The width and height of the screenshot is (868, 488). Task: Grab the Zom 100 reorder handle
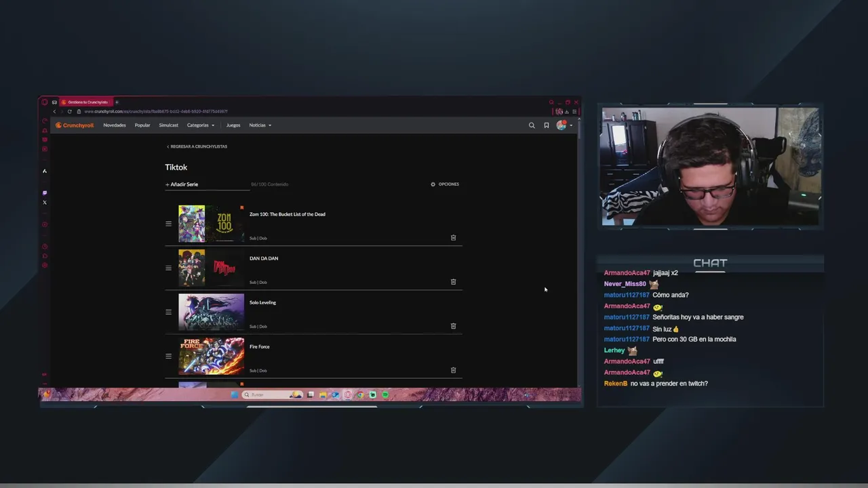tap(169, 224)
